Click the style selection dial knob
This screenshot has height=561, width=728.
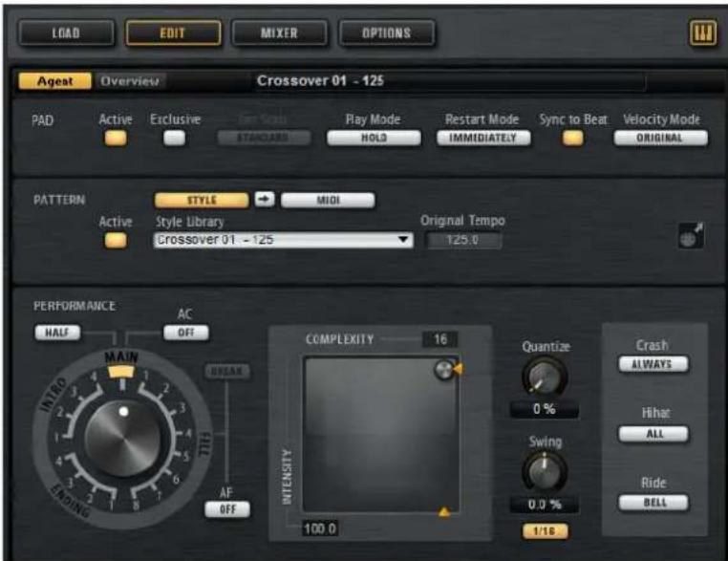click(122, 439)
